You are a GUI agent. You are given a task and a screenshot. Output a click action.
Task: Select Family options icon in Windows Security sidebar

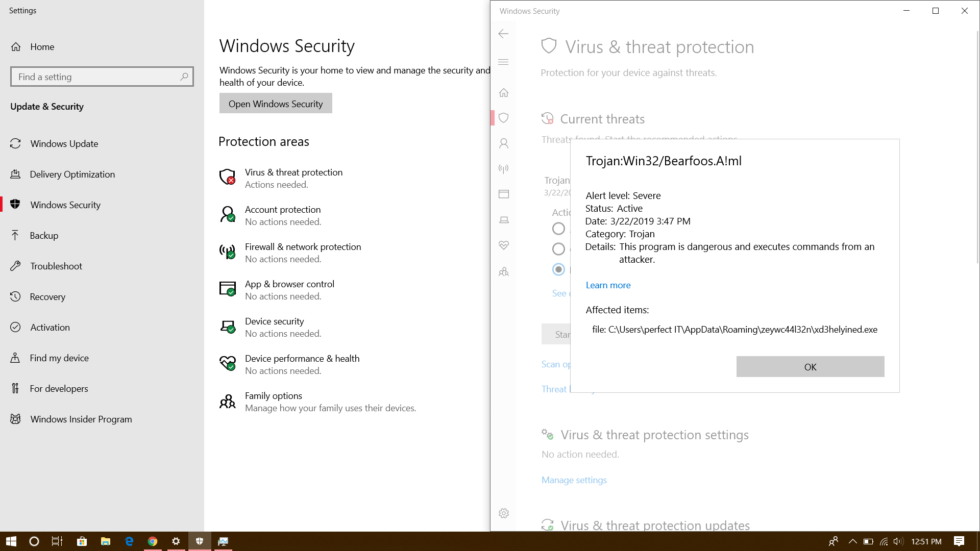coord(504,271)
